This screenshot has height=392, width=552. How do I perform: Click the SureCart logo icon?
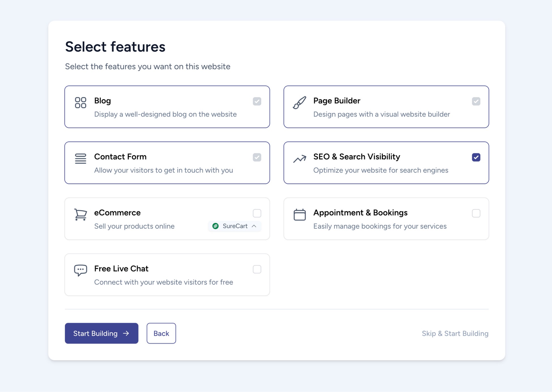pyautogui.click(x=216, y=226)
